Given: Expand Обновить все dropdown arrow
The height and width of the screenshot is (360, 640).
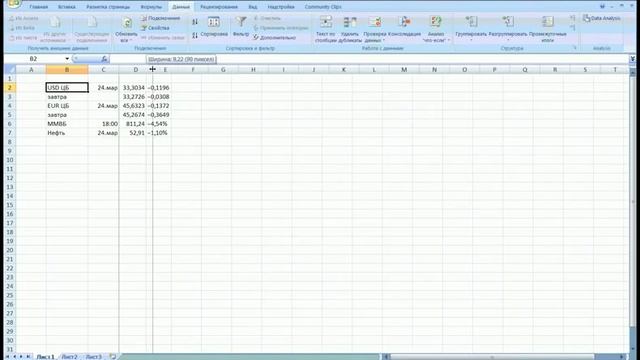Looking at the screenshot, I should (x=131, y=41).
